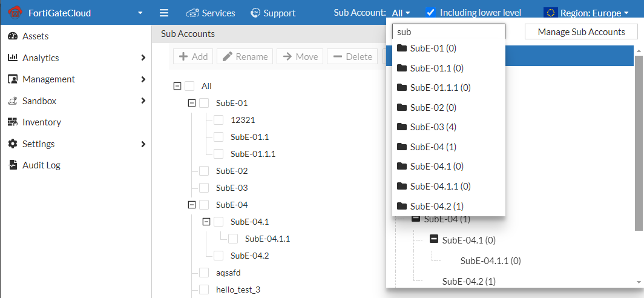The height and width of the screenshot is (298, 644).
Task: Open the Audit Log icon
Action: click(x=12, y=165)
